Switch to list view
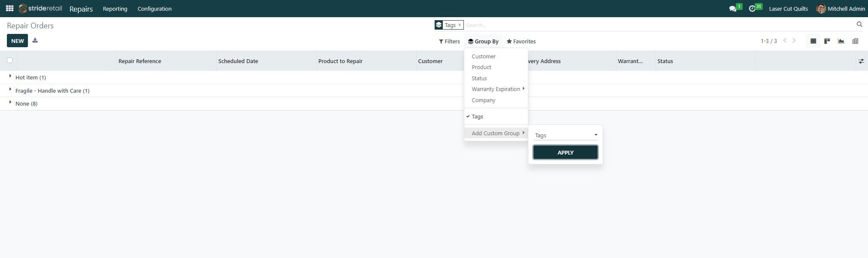This screenshot has width=868, height=258. point(813,41)
